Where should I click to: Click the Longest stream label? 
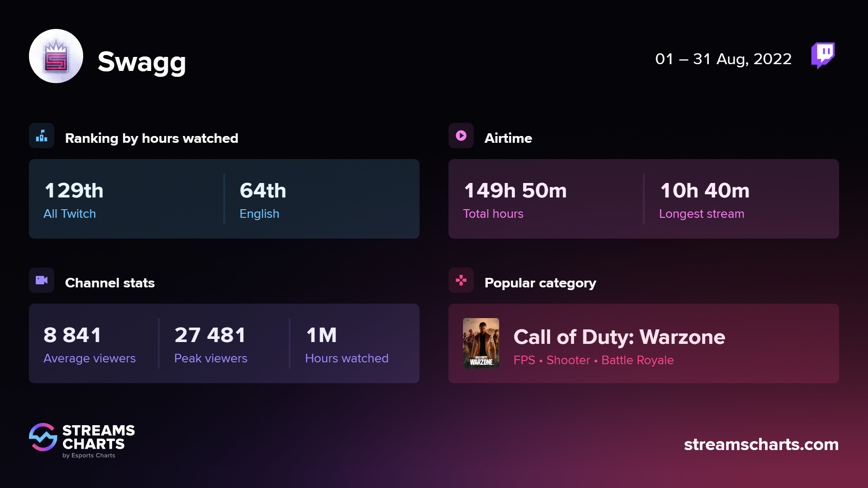pos(702,214)
